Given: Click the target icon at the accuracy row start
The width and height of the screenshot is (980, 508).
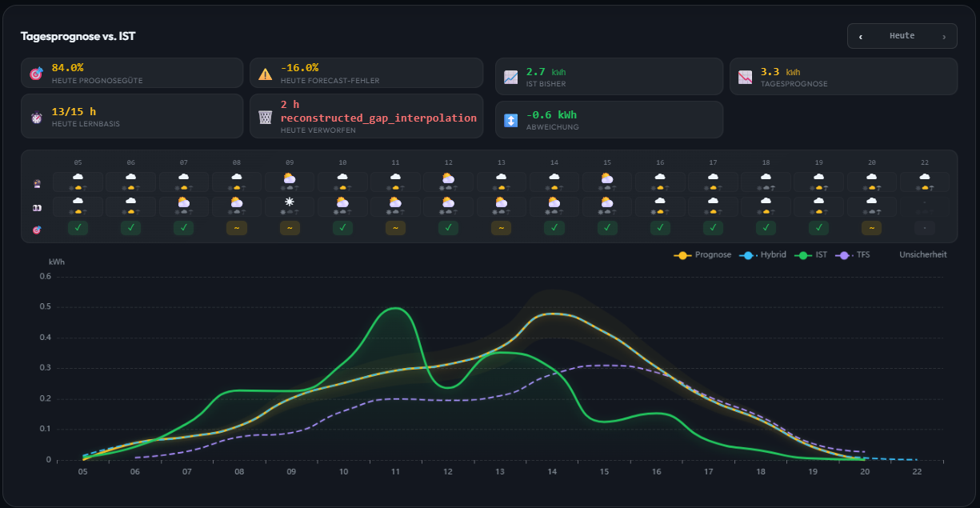Looking at the screenshot, I should tap(35, 230).
